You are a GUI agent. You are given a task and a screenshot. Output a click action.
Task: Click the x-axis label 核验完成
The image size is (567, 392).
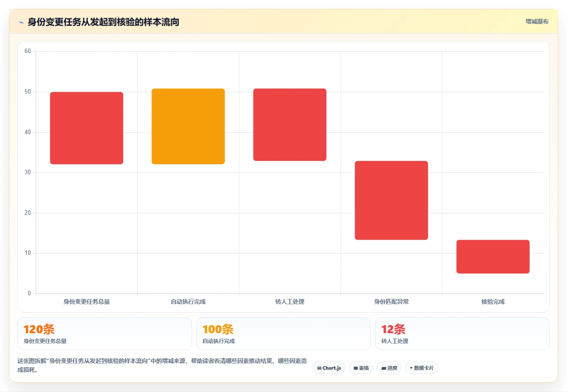493,302
